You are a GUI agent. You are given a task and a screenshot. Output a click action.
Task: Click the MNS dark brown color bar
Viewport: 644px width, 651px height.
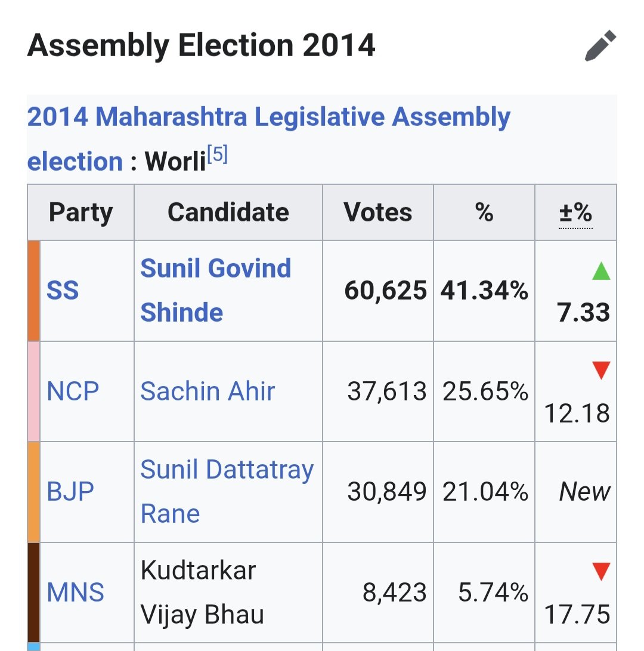point(33,593)
